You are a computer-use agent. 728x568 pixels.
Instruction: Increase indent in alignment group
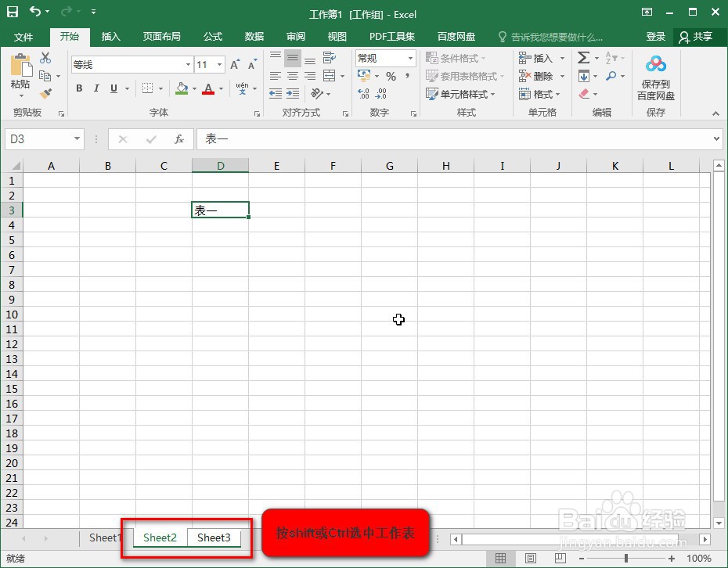(293, 94)
